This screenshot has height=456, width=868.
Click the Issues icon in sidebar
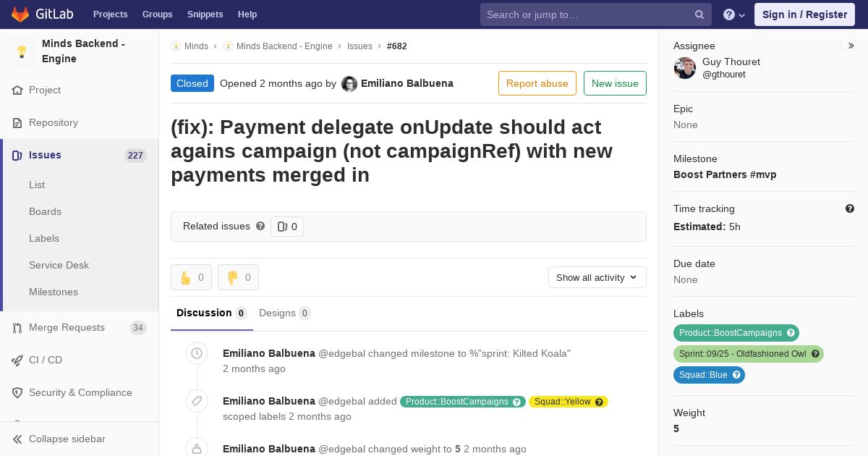(x=17, y=156)
